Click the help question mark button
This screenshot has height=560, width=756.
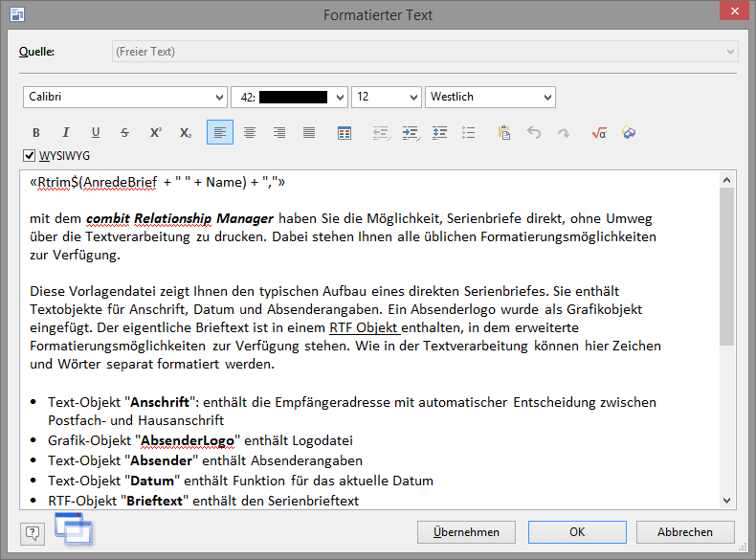pyautogui.click(x=33, y=532)
